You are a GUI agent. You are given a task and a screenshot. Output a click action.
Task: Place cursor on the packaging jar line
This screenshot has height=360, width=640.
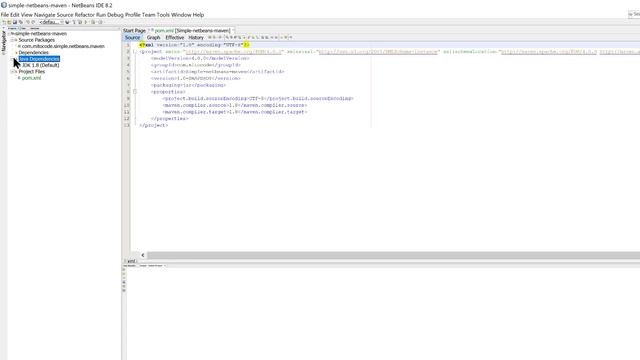coord(188,85)
